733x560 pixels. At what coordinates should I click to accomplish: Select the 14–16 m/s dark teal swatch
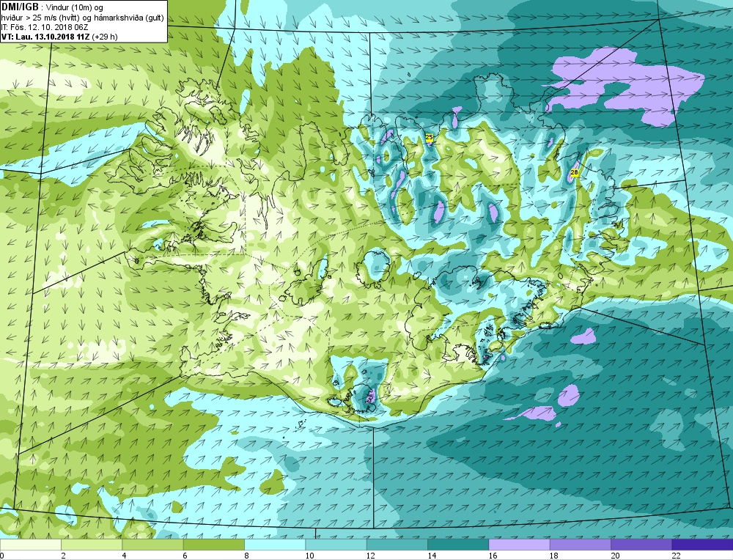(x=458, y=545)
